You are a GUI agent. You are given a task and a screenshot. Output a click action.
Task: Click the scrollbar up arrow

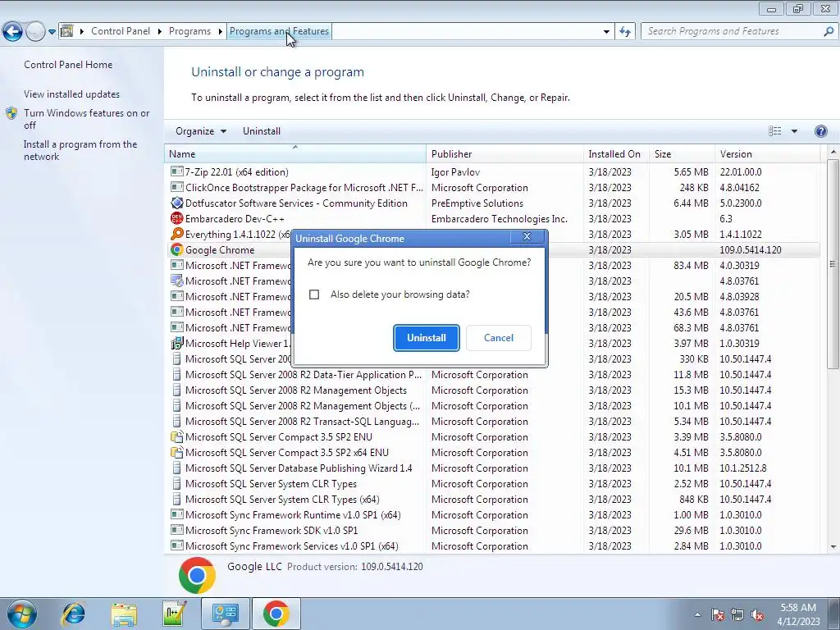(x=833, y=153)
